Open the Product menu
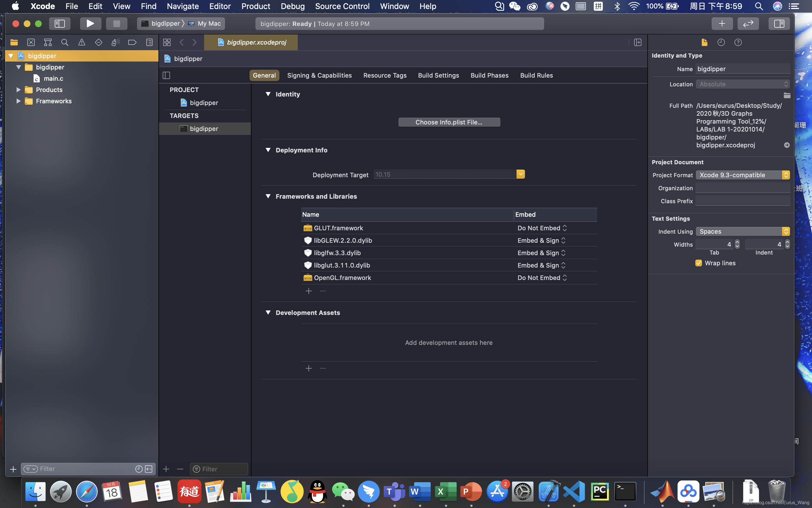Screen dimensions: 812x508 [x=256, y=6]
